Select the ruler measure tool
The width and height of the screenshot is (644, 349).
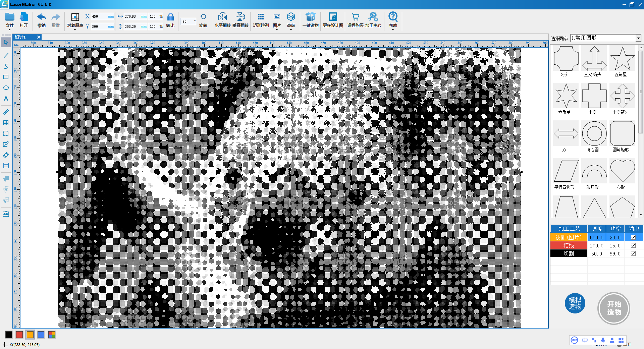click(x=6, y=112)
